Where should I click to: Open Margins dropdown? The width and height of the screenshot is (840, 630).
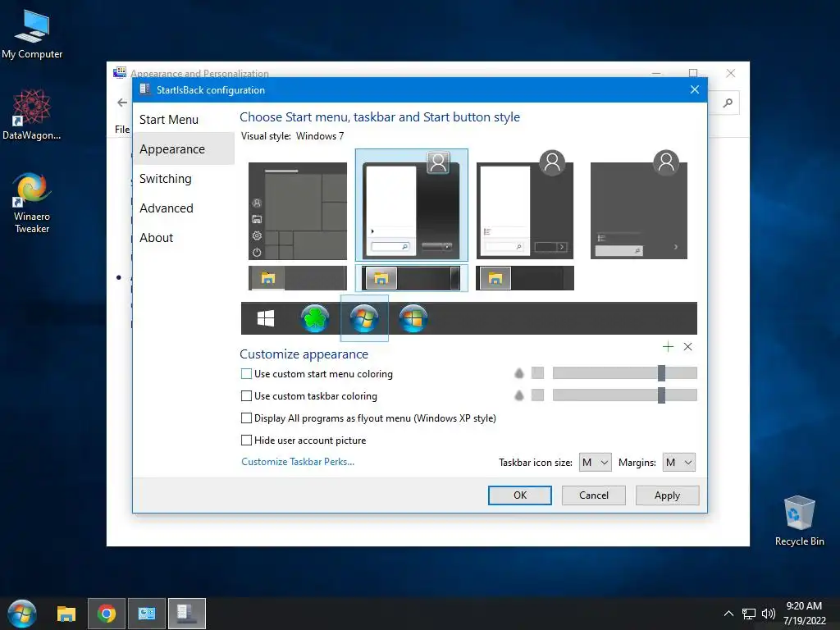678,463
